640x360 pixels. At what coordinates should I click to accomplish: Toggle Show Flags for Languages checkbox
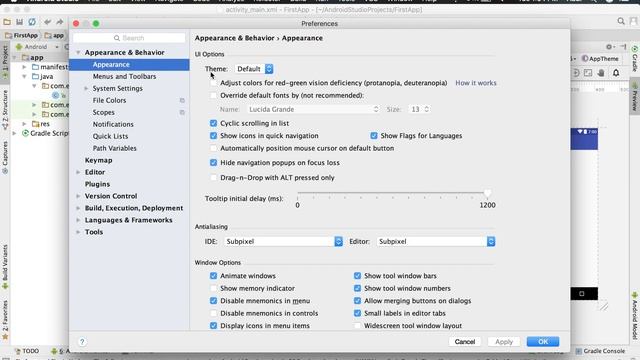(x=374, y=136)
